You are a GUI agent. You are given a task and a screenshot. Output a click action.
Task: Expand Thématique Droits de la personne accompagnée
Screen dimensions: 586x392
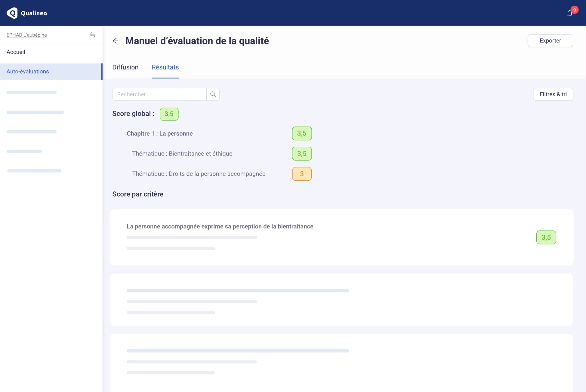pyautogui.click(x=199, y=174)
